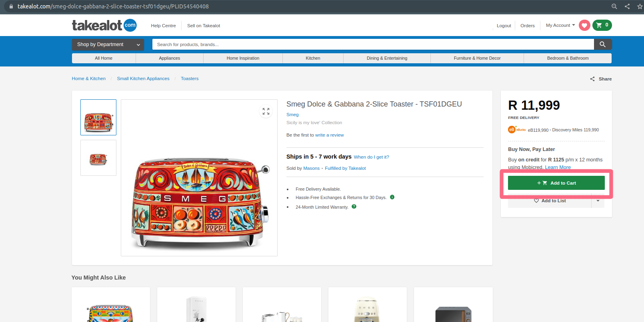This screenshot has height=322, width=644.
Task: Click returns policy info icon
Action: (392, 197)
